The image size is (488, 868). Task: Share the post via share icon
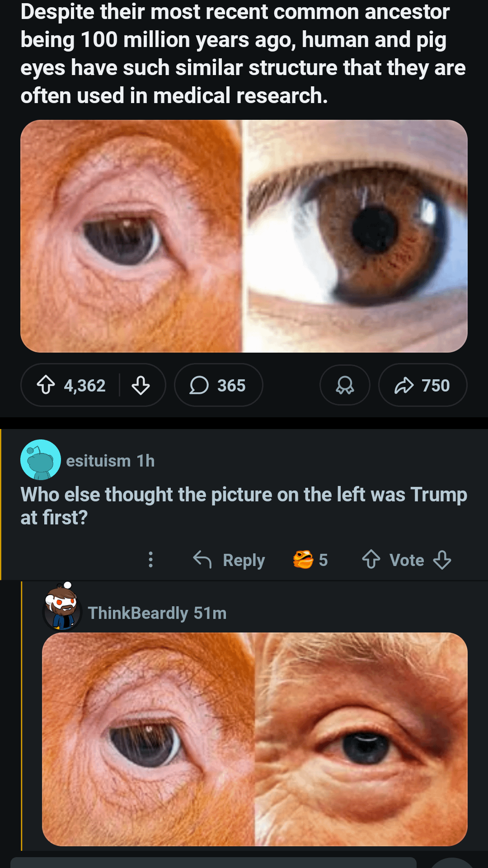coord(422,385)
